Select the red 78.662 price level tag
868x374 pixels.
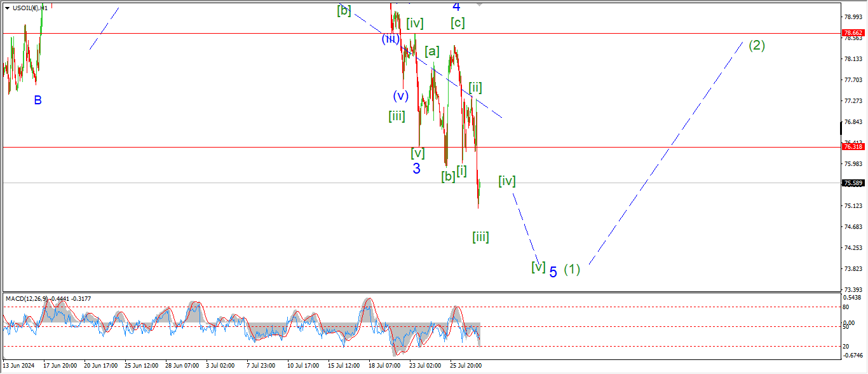tap(851, 33)
